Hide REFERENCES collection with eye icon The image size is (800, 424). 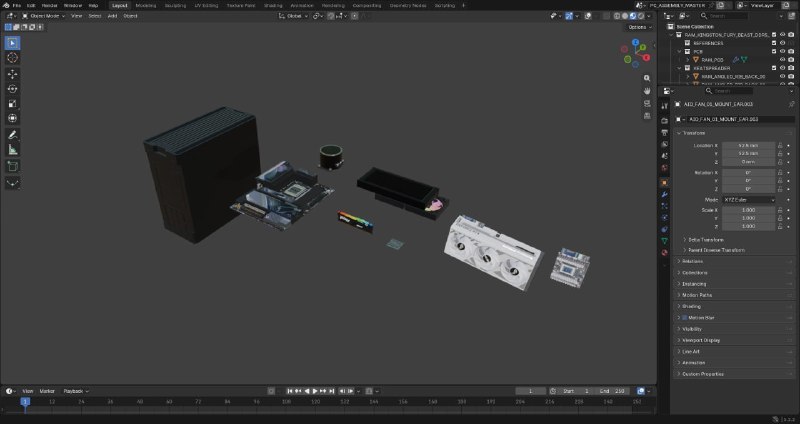tap(783, 43)
